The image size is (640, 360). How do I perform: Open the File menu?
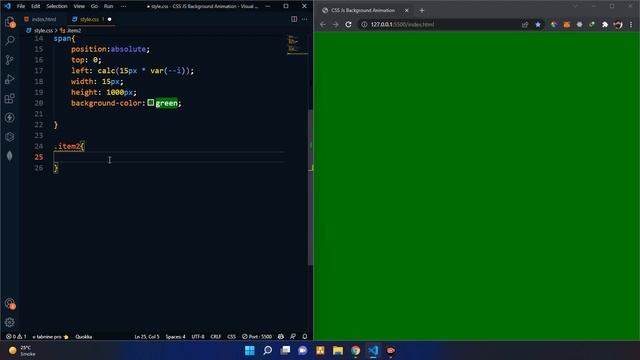21,6
